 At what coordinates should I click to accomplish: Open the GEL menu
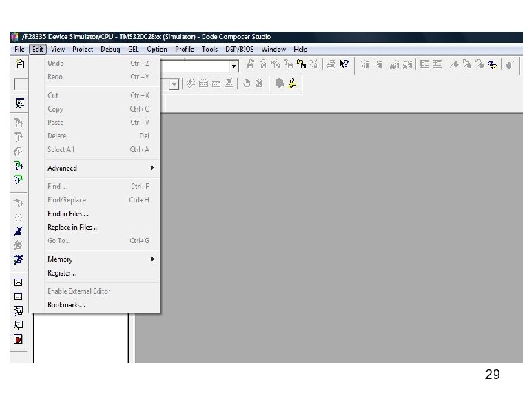[x=133, y=50]
